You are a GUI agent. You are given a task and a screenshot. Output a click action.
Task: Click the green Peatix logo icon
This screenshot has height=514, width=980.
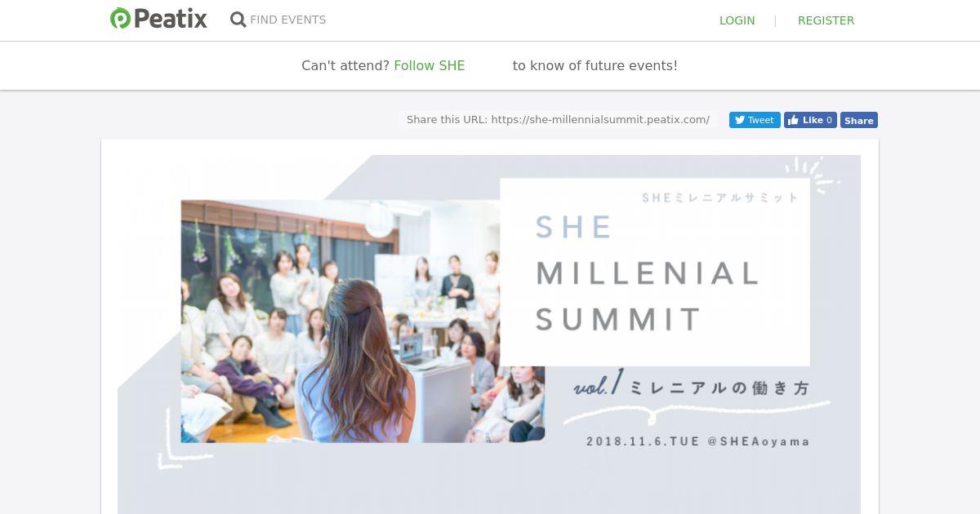(120, 19)
